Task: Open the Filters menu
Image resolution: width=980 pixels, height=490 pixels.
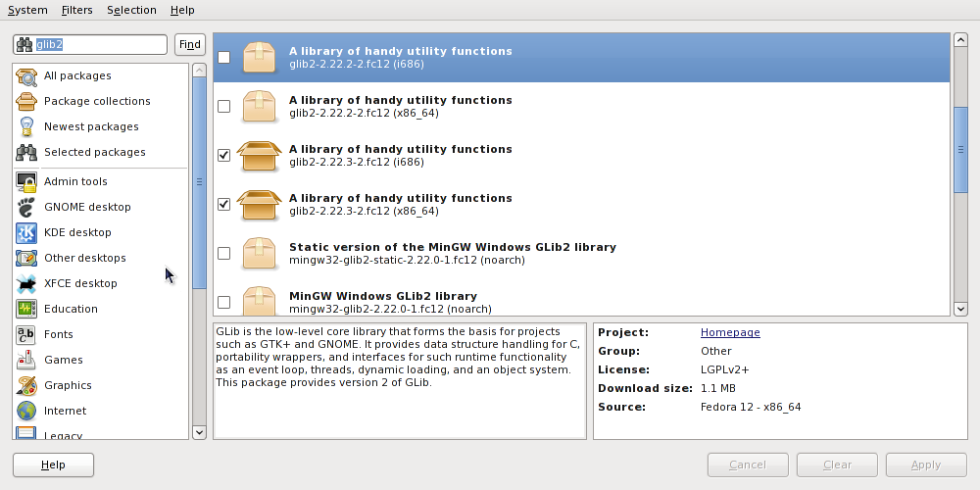Action: tap(76, 10)
